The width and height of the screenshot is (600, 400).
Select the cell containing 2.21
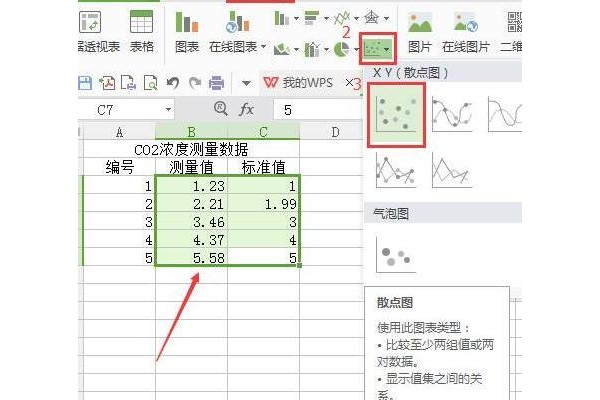click(x=191, y=204)
